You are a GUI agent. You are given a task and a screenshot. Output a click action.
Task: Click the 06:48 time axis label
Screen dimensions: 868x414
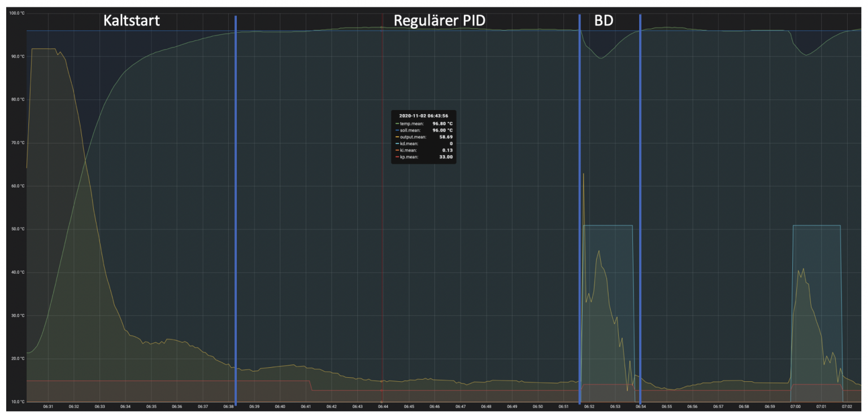pyautogui.click(x=486, y=407)
